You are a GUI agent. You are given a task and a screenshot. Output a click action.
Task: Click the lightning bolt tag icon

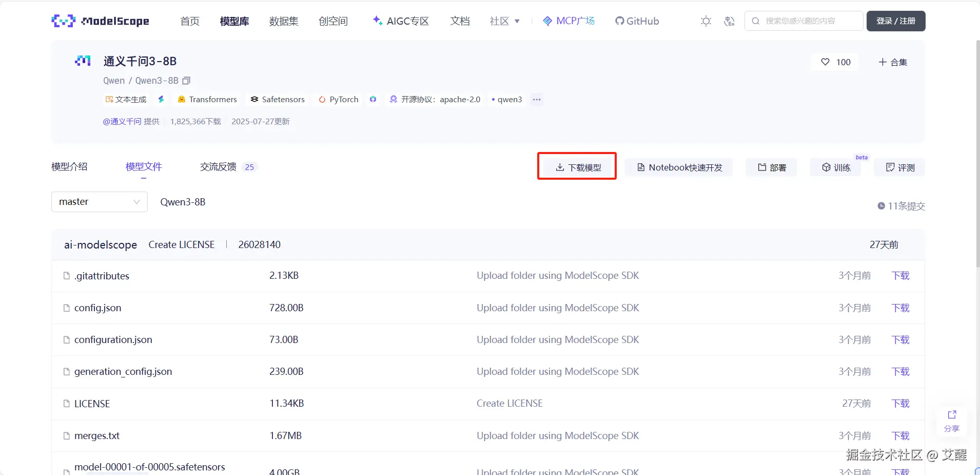coord(161,99)
